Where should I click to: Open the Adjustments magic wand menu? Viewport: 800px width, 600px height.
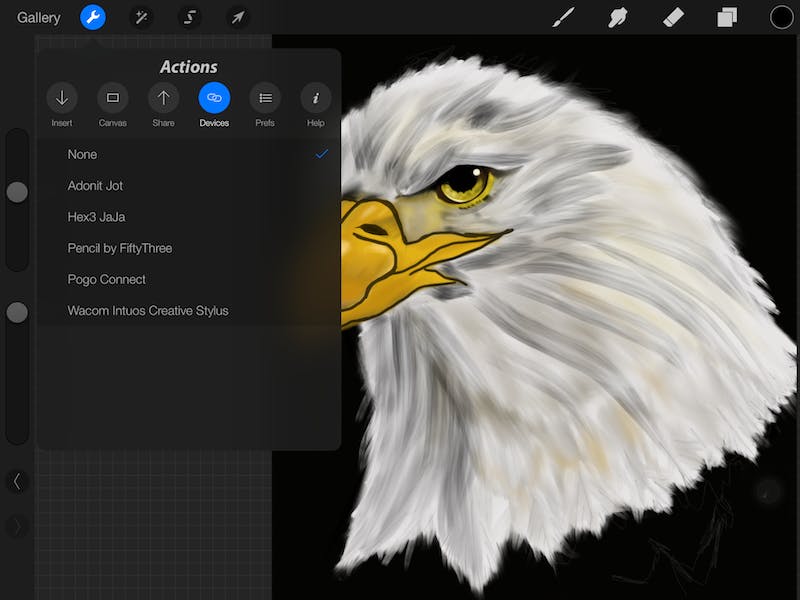(x=142, y=17)
